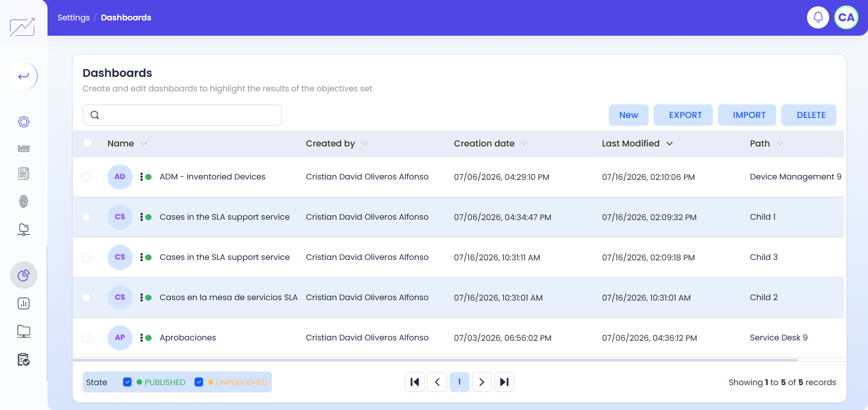Go to the first page of records
Image resolution: width=868 pixels, height=410 pixels.
tap(415, 382)
